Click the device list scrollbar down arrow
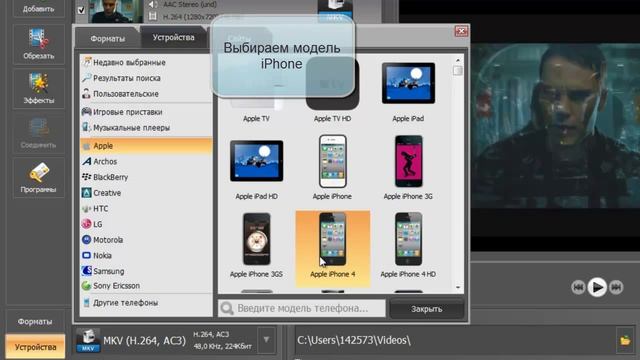The width and height of the screenshot is (640, 360). click(458, 287)
